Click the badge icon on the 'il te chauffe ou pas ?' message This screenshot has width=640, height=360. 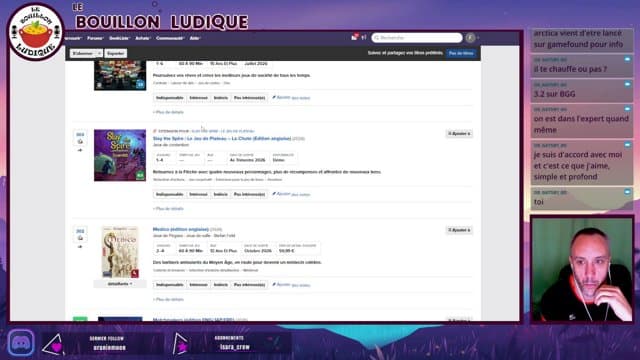(627, 60)
